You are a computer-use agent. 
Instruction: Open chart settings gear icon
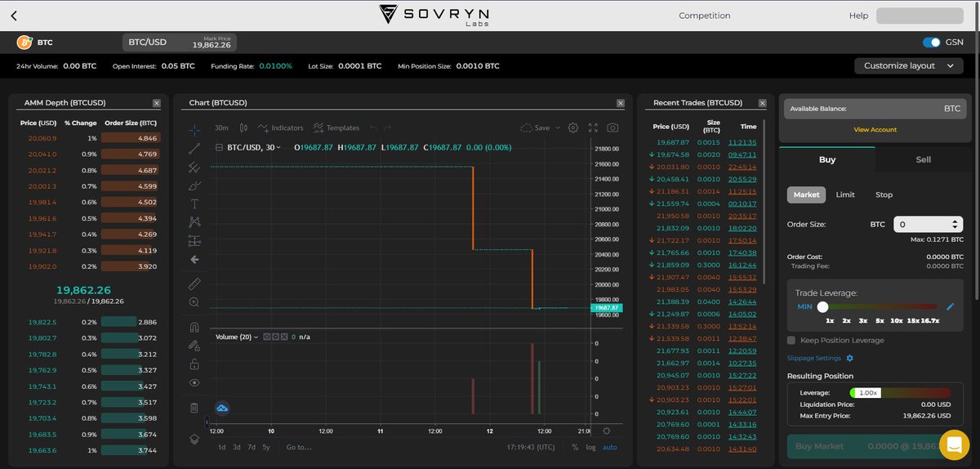(573, 128)
